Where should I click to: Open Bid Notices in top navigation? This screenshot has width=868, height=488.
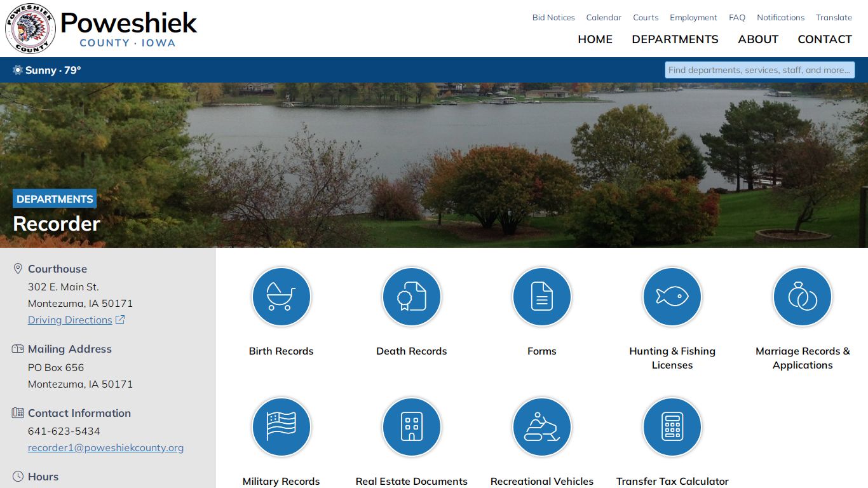(x=553, y=18)
